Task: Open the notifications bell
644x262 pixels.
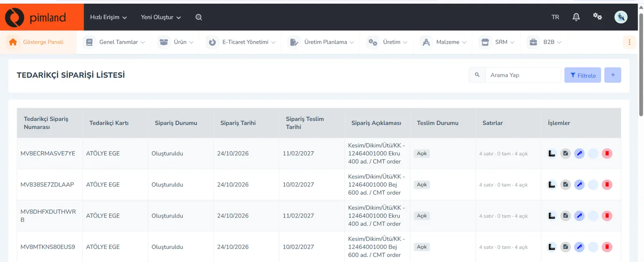Action: (576, 17)
